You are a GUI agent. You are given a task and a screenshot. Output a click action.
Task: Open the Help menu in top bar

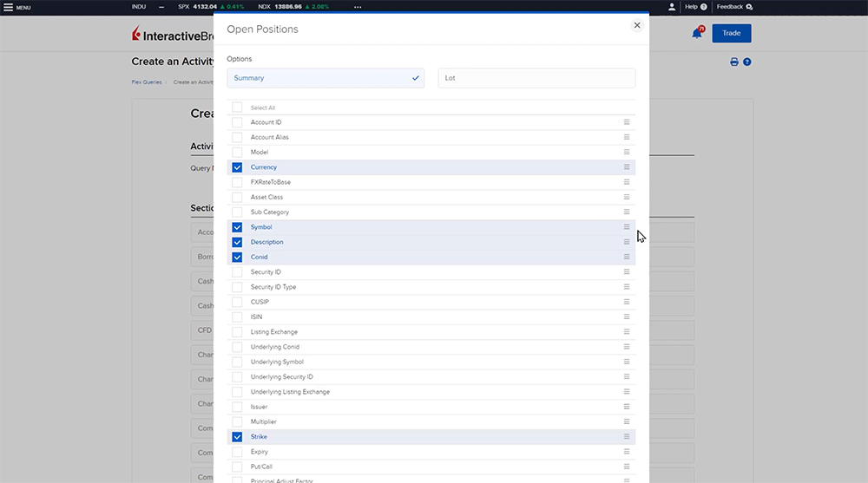click(695, 7)
